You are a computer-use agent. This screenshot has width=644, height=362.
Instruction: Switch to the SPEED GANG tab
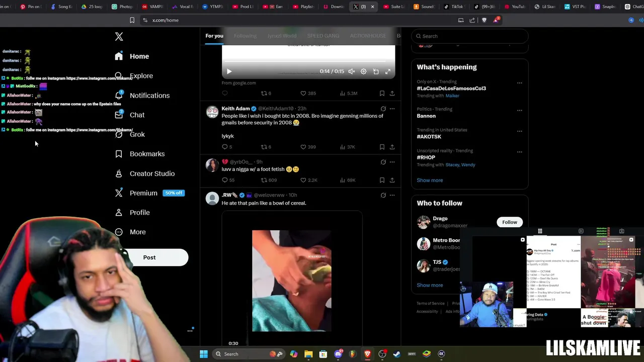point(323,36)
